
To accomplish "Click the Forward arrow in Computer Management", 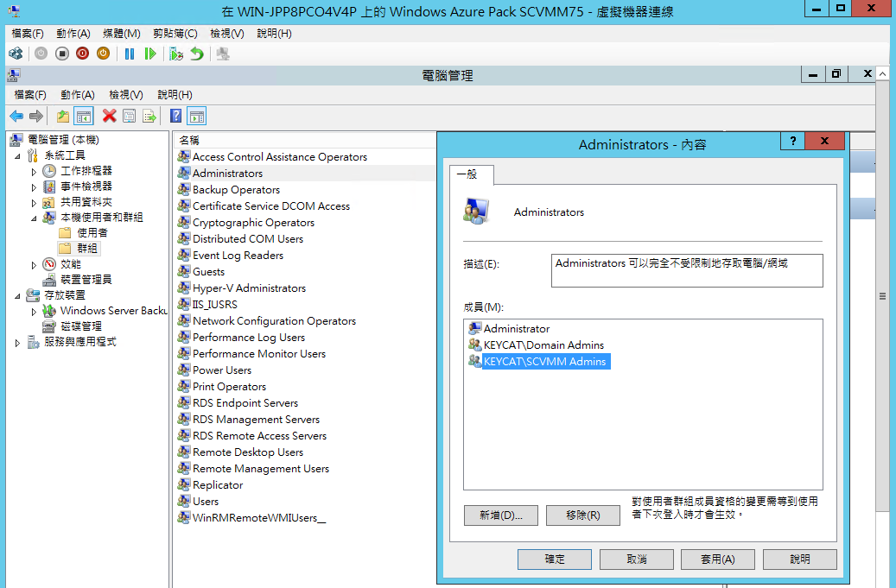I will 36,117.
